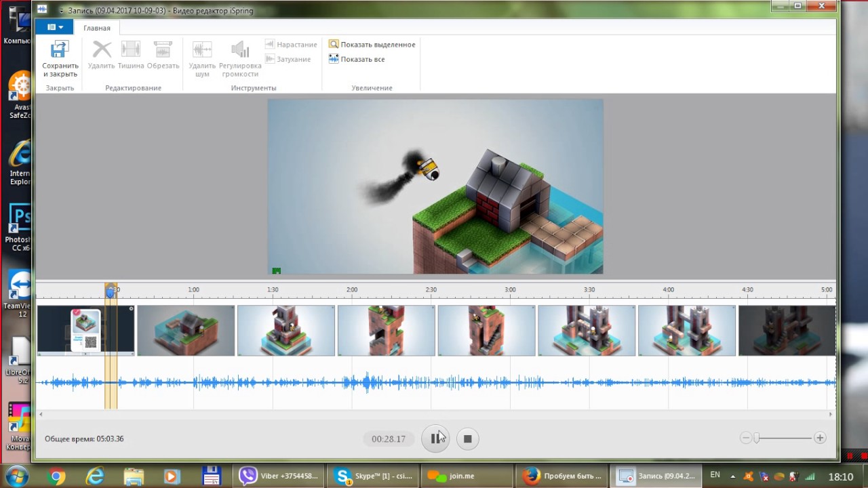Screen dimensions: 868x488
Task: Click the video preview image
Action: (x=435, y=186)
